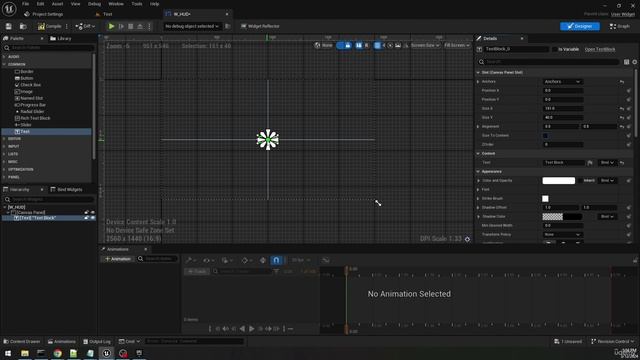This screenshot has width=640, height=360.
Task: Click the wrench actions icon in animation toolbar
Action: (x=189, y=260)
